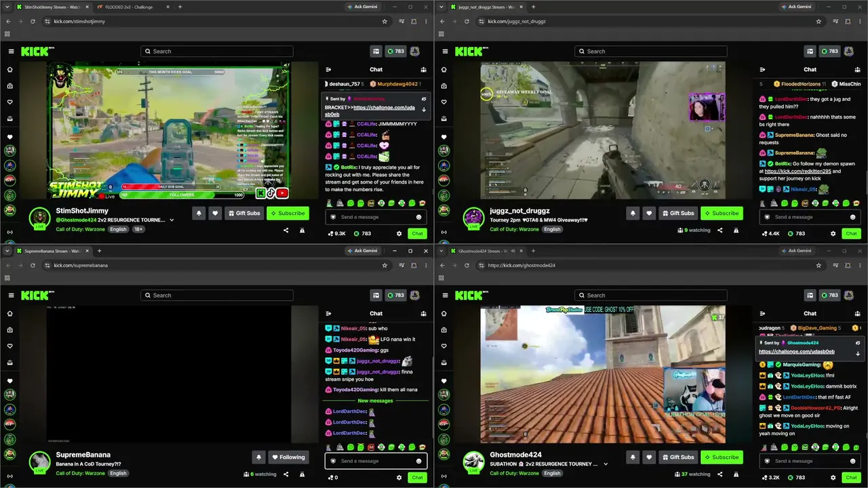Bookmark the kick.com/stimshotjimmy page

(384, 21)
